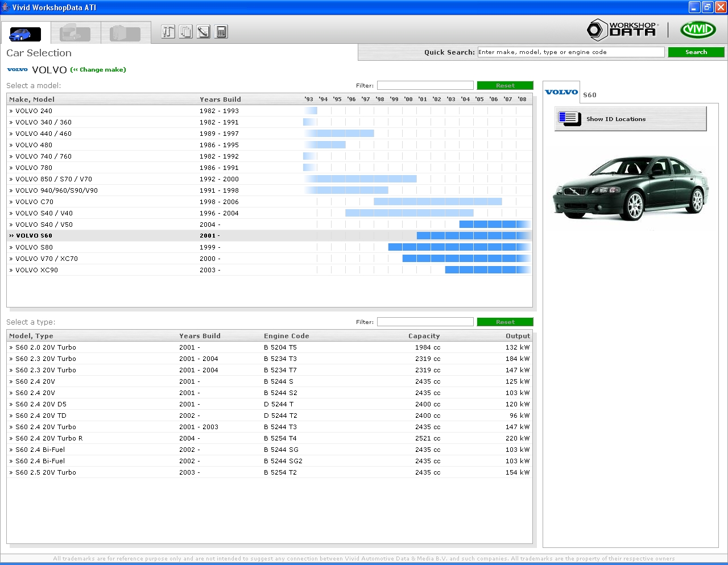This screenshot has height=565, width=728.
Task: Open the blue car selection tab
Action: pyautogui.click(x=26, y=33)
